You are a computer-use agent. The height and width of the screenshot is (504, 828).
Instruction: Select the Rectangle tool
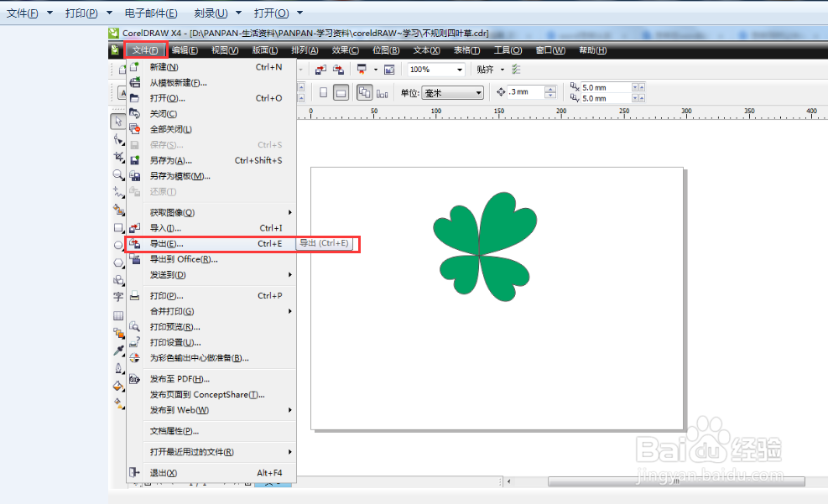click(118, 227)
